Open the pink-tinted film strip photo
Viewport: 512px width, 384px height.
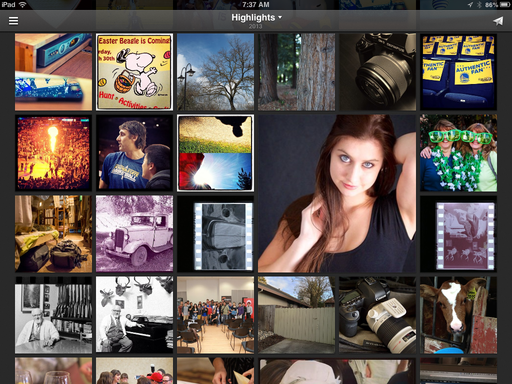coord(458,234)
